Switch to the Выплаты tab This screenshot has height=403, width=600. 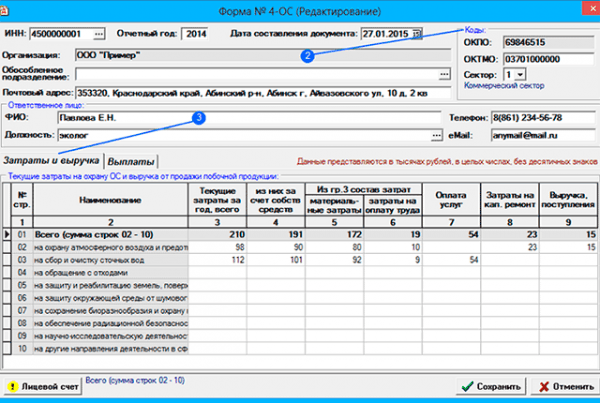tap(131, 160)
